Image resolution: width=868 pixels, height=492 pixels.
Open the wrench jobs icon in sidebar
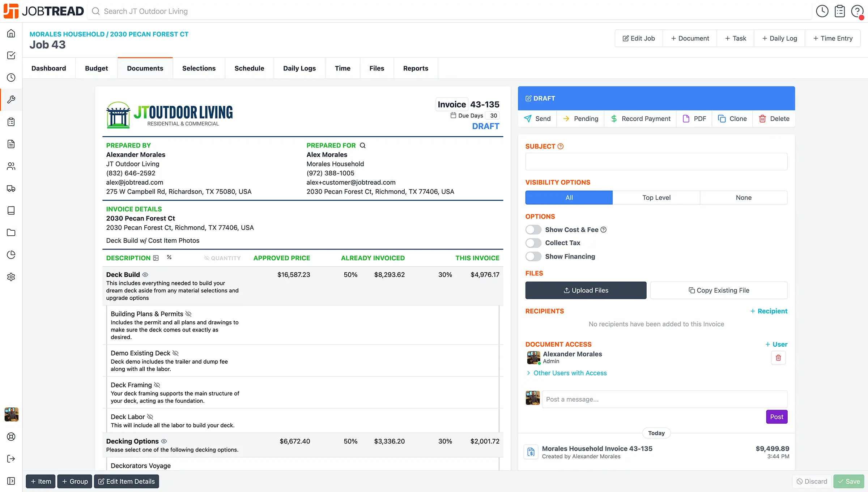pos(11,99)
